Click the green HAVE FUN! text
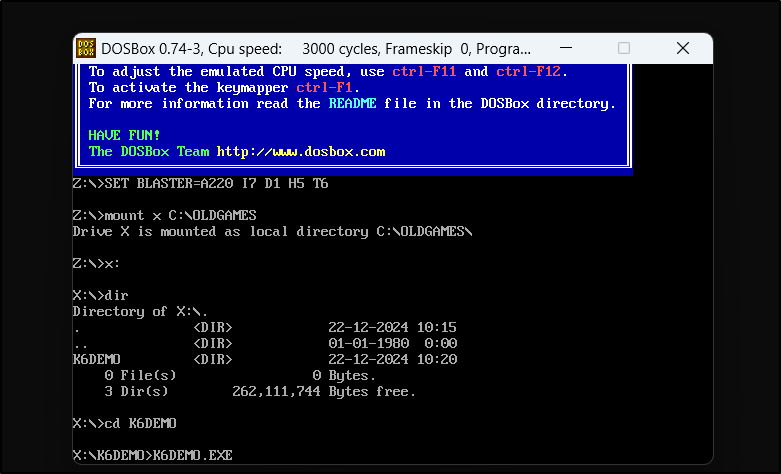781x474 pixels. (x=125, y=135)
